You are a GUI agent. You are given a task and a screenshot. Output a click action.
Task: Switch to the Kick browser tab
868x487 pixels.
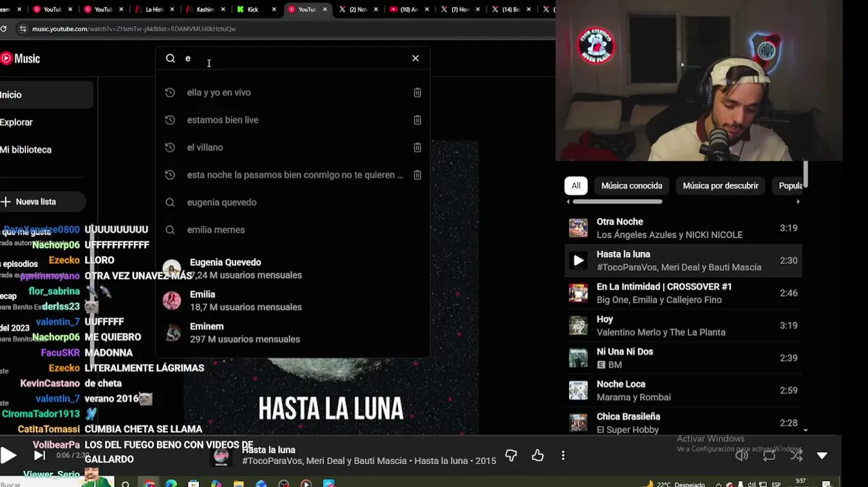255,9
